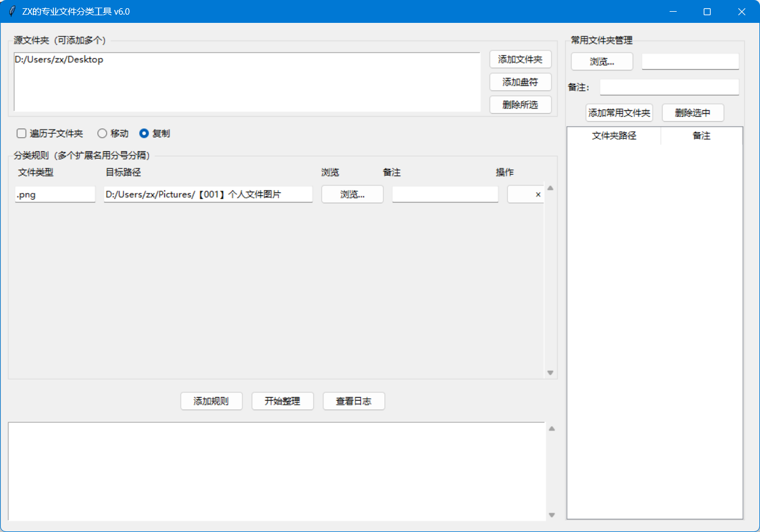Image resolution: width=760 pixels, height=532 pixels.
Task: Click 添加规则 to add a rule
Action: (x=211, y=401)
